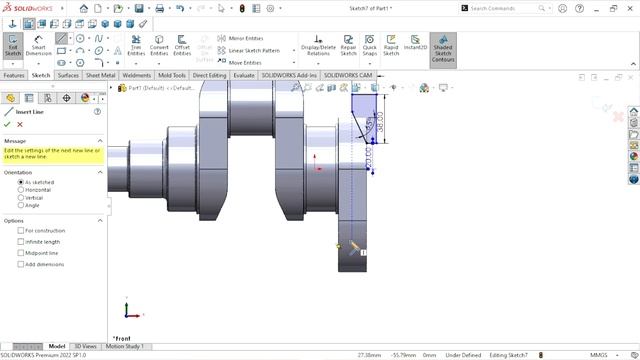Collapse the Message section
The image size is (640, 360).
tap(100, 141)
